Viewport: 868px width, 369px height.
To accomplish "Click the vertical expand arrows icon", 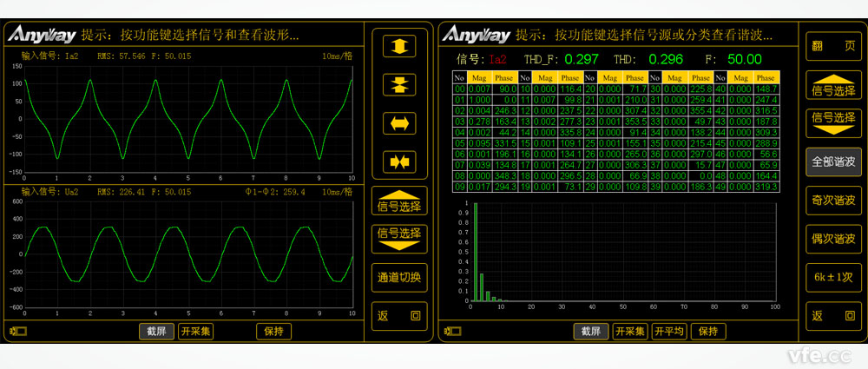I will (399, 47).
